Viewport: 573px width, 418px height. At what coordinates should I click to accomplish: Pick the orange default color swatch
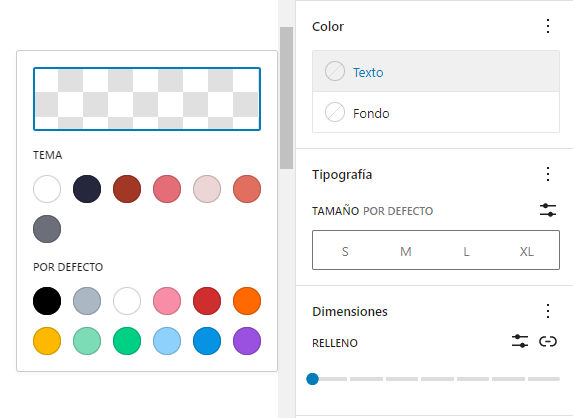(x=247, y=301)
